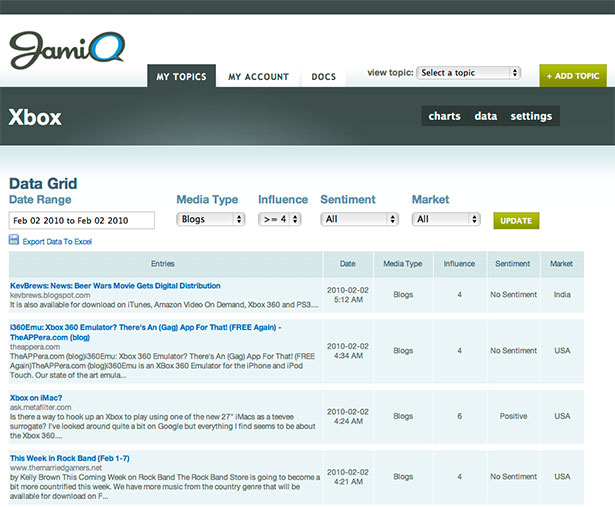The height and width of the screenshot is (507, 615).
Task: Click the 5:12 AM date cell
Action: pos(348,295)
